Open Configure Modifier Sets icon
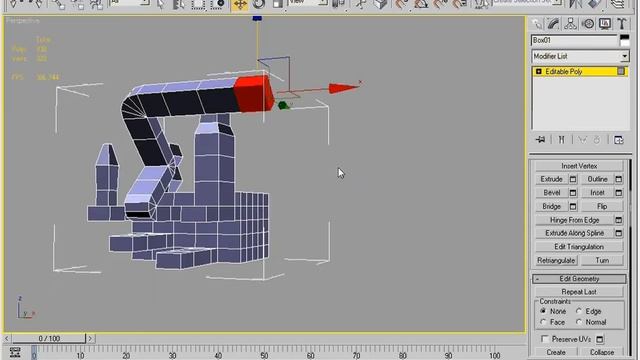 click(x=618, y=140)
